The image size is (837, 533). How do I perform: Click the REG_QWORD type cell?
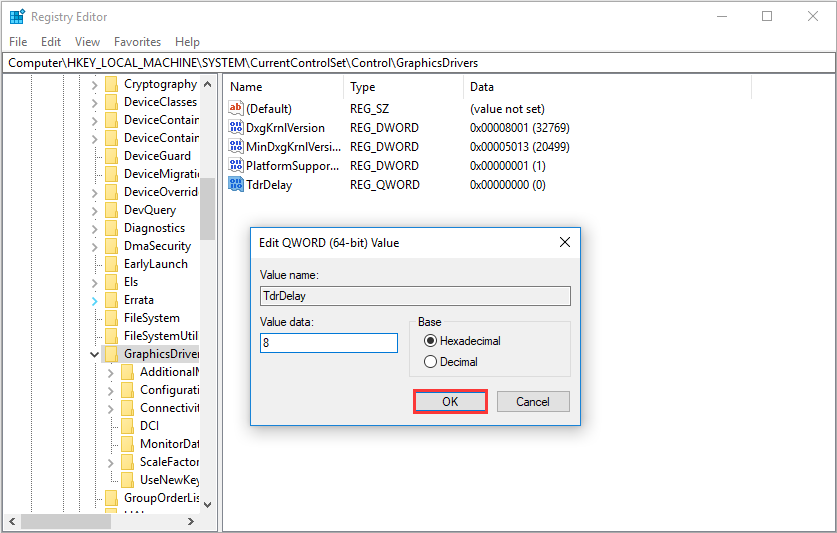click(x=385, y=185)
